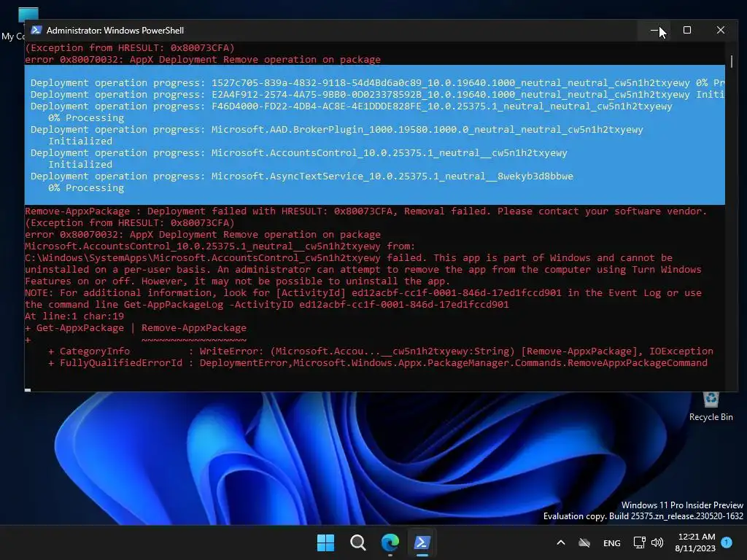
Task: Open the volume speaker icon
Action: (x=657, y=542)
